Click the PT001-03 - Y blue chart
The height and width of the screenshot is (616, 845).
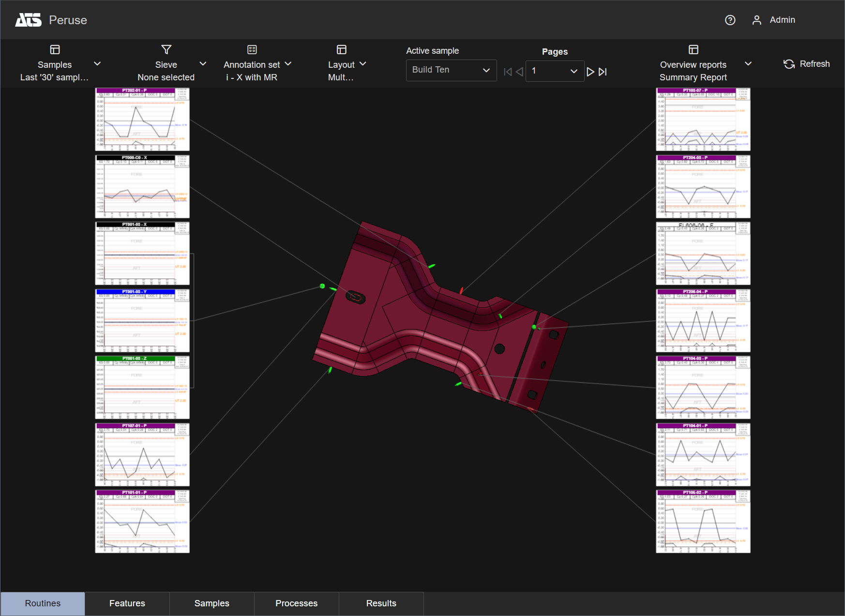(x=142, y=320)
